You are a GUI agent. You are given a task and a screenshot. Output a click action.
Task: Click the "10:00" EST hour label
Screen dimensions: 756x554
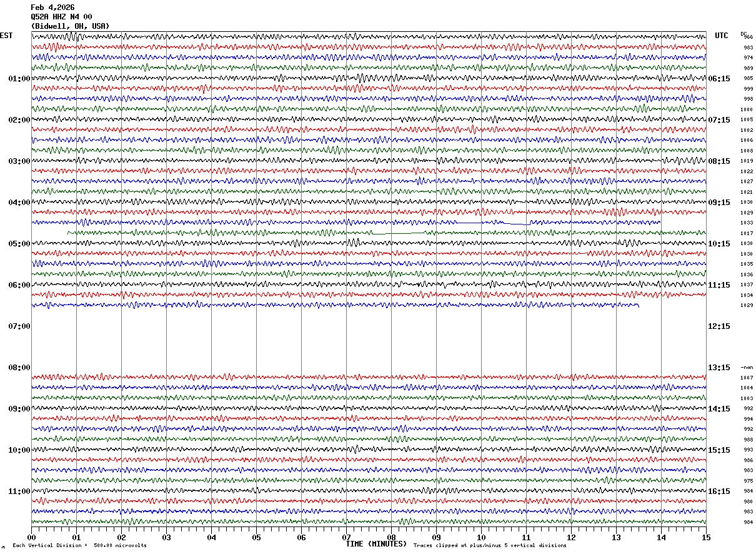pos(19,450)
